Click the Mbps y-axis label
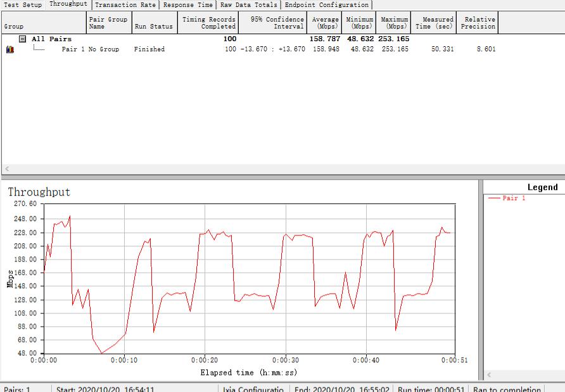This screenshot has width=565, height=392. (10, 279)
